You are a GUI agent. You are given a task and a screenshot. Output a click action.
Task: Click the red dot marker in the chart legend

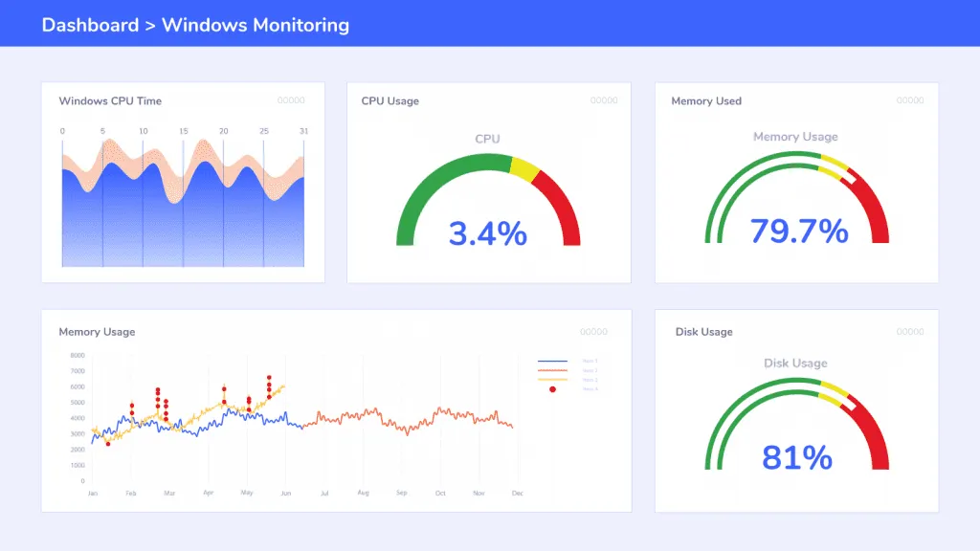pyautogui.click(x=552, y=389)
